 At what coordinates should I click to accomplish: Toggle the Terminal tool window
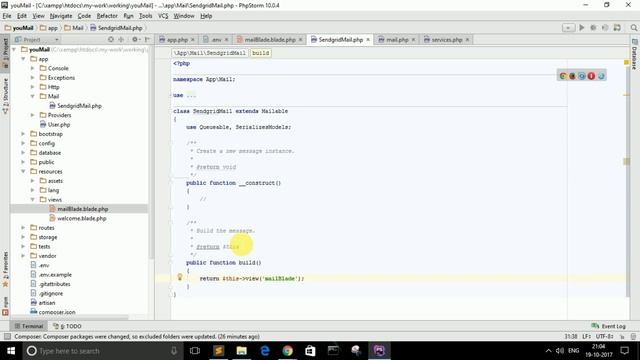29,326
